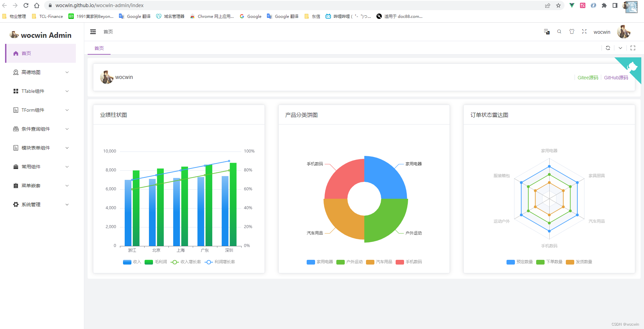Open the 系统管理 sidebar menu
Viewport: 644px width, 329px height.
coord(40,204)
